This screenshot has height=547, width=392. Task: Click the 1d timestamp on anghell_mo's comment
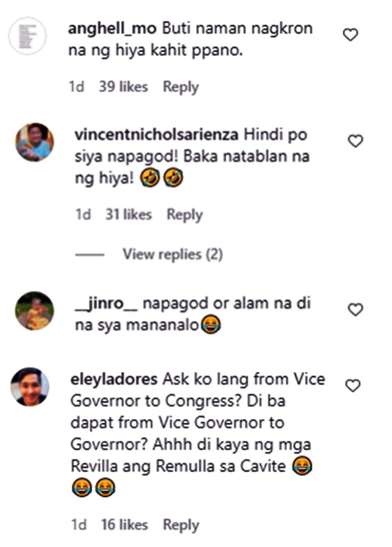76,87
